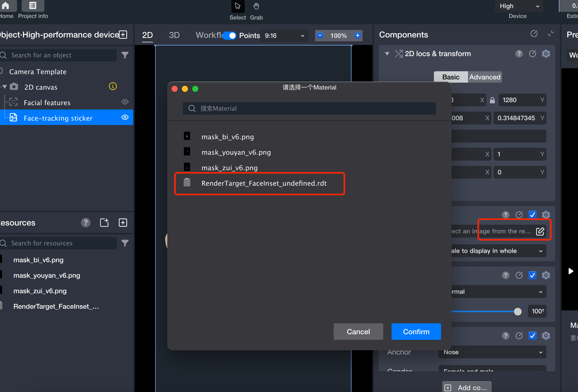
Task: Collapse the 2D locs & transform section
Action: (387, 54)
